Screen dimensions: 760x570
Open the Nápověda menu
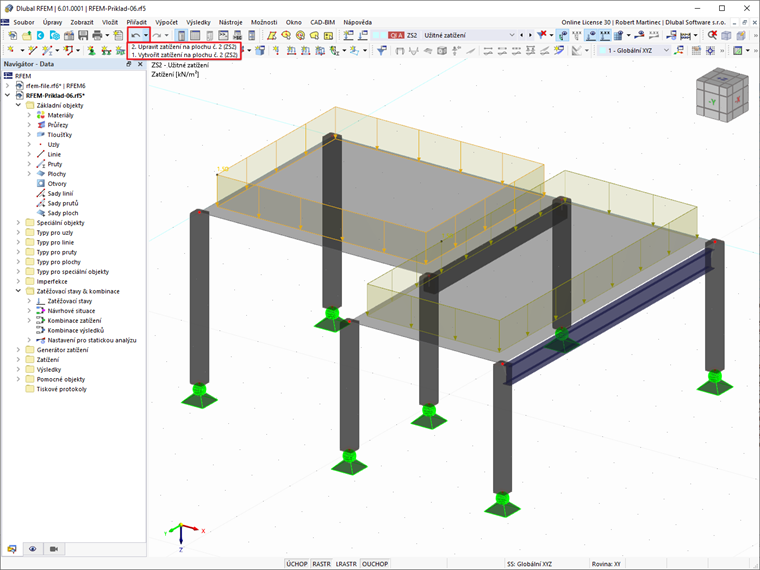[x=358, y=22]
